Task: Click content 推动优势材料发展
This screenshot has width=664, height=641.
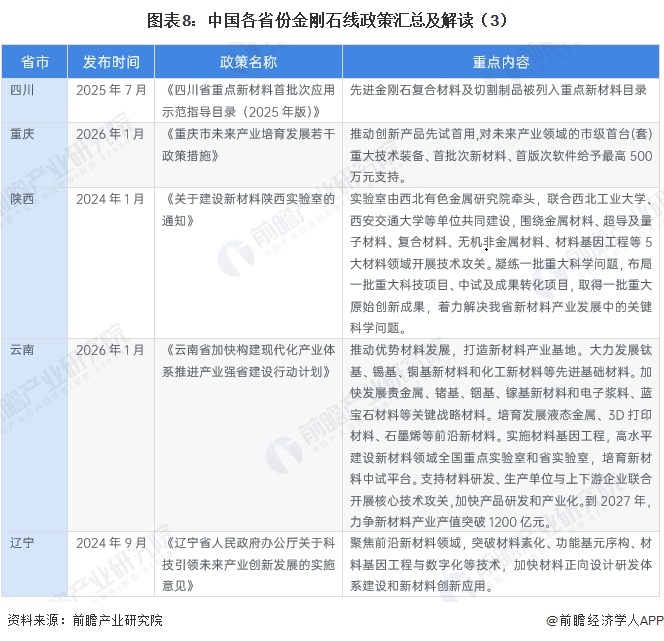Action: 501,436
